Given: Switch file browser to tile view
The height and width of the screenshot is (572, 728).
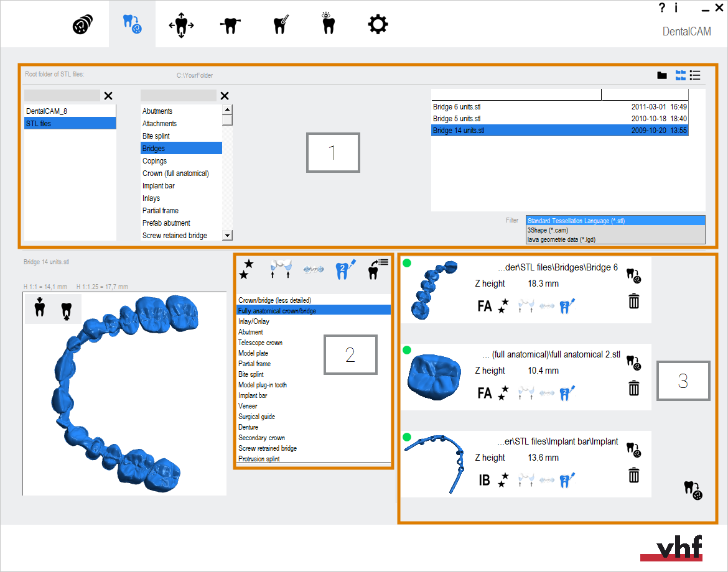Looking at the screenshot, I should click(x=681, y=75).
